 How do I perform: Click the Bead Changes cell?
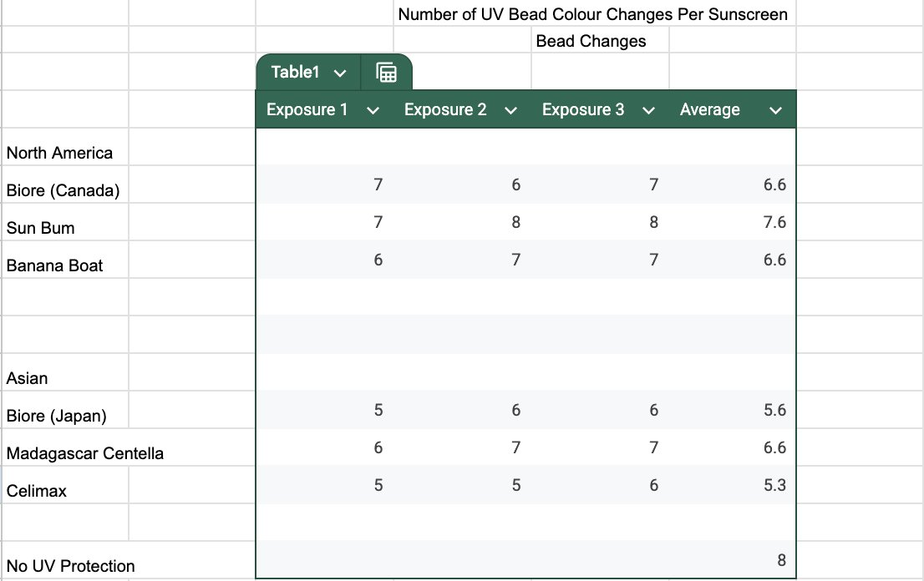(x=591, y=41)
